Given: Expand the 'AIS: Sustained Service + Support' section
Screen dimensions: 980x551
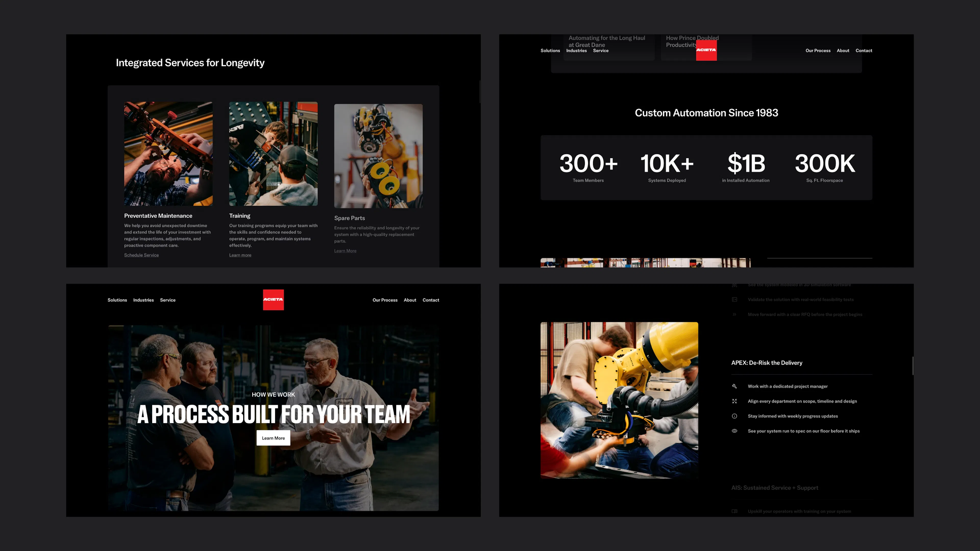Looking at the screenshot, I should (775, 488).
